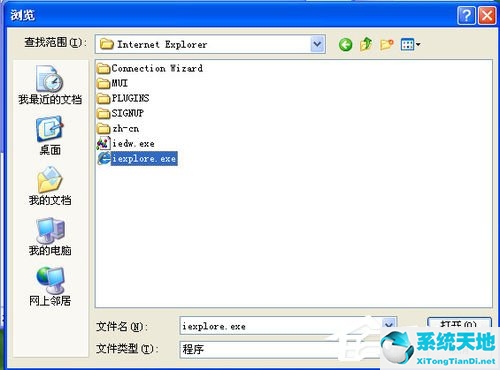Expand the 查找范围 location dropdown
Viewport: 500px width, 370px height.
(317, 44)
